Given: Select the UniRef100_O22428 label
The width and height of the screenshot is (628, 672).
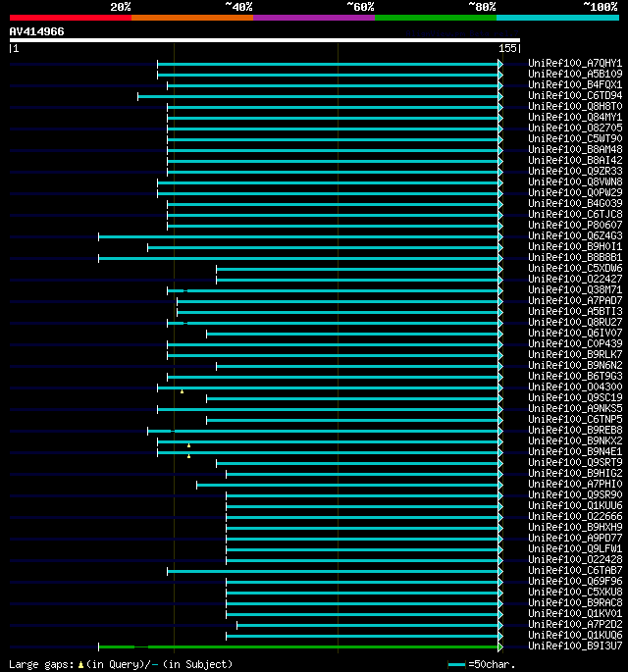Looking at the screenshot, I should click(575, 559).
